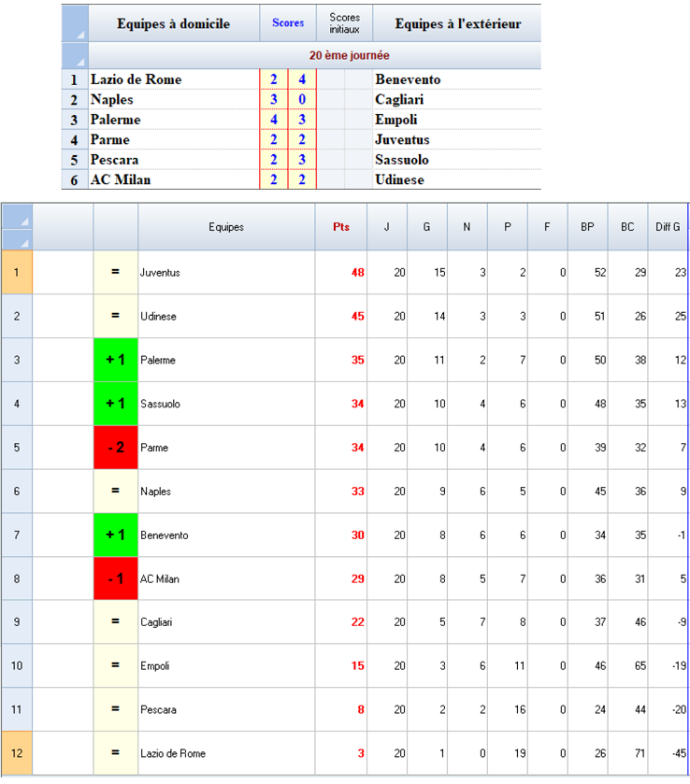The width and height of the screenshot is (690, 784).
Task: Click the red '-1' indicator for AC Milan
Action: tap(116, 578)
